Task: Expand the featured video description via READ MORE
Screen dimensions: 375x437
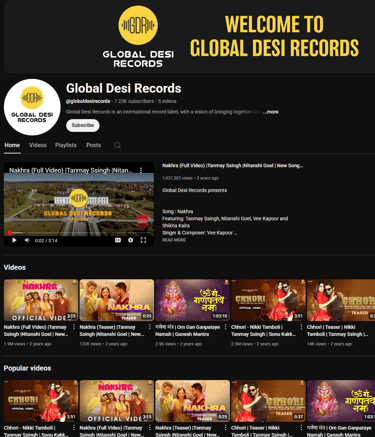Action: coord(174,240)
